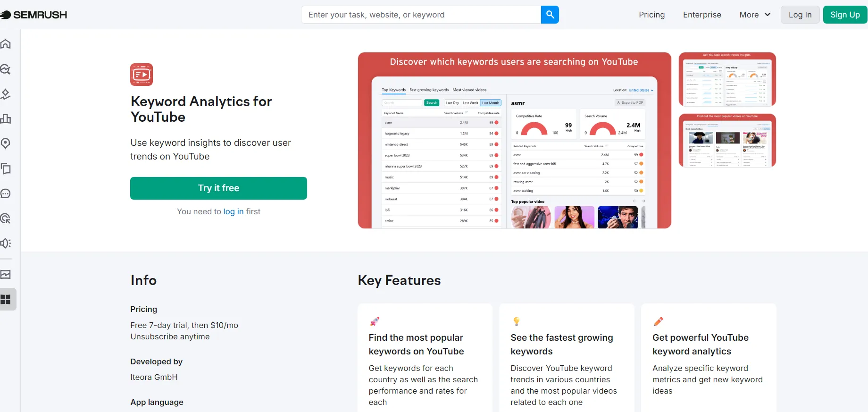Image resolution: width=868 pixels, height=412 pixels.
Task: Open the Home icon in the sidebar
Action: click(6, 44)
